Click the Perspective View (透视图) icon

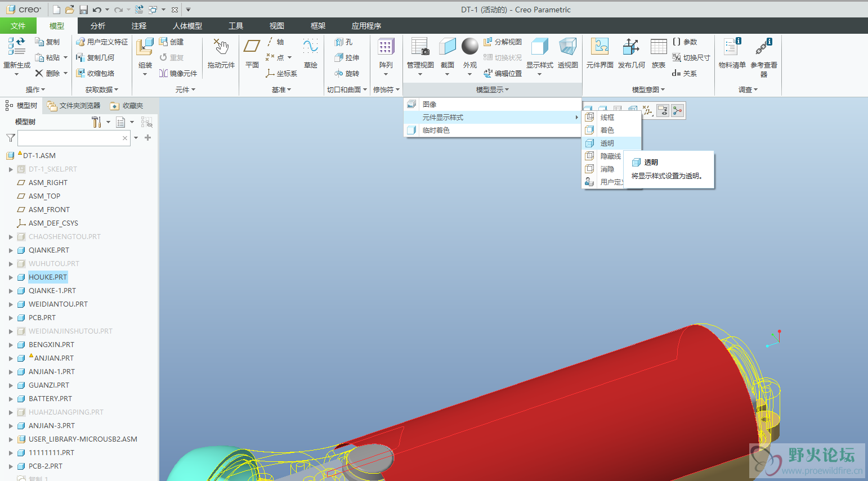(567, 46)
